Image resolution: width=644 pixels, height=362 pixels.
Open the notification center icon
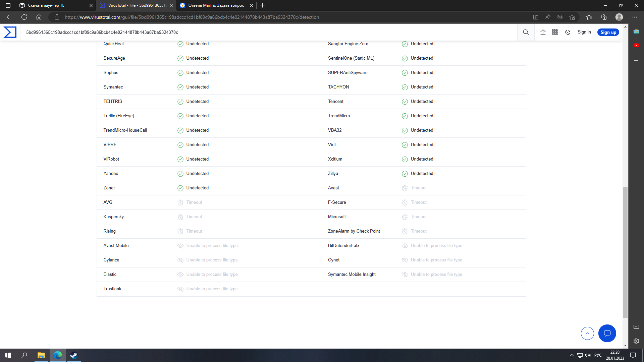pyautogui.click(x=633, y=355)
